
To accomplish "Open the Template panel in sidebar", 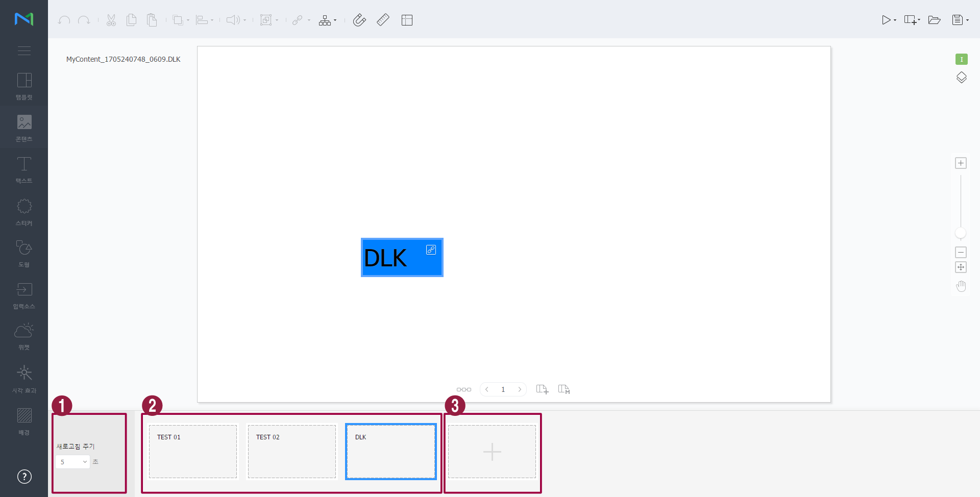I will coord(24,85).
